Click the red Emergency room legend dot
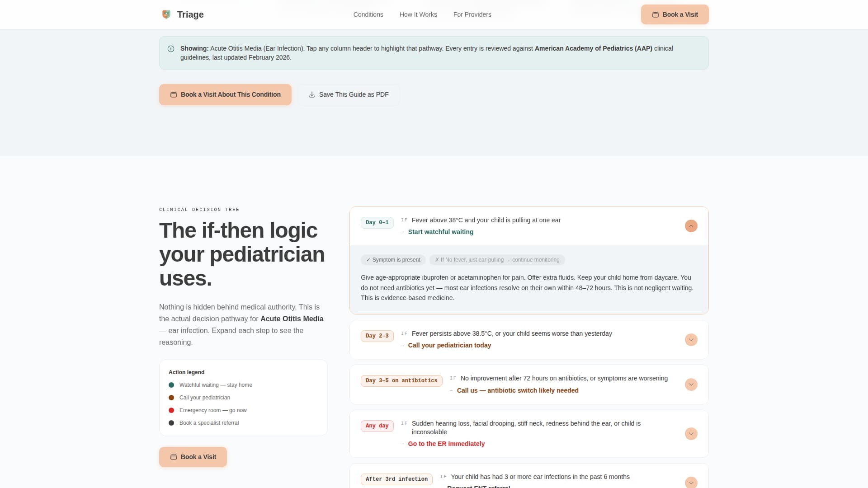The width and height of the screenshot is (868, 488). click(x=171, y=410)
